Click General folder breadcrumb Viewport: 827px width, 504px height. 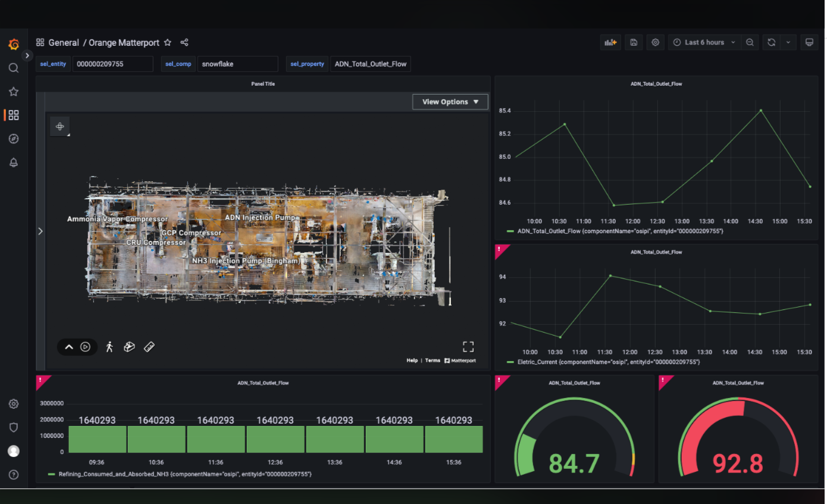(x=64, y=43)
